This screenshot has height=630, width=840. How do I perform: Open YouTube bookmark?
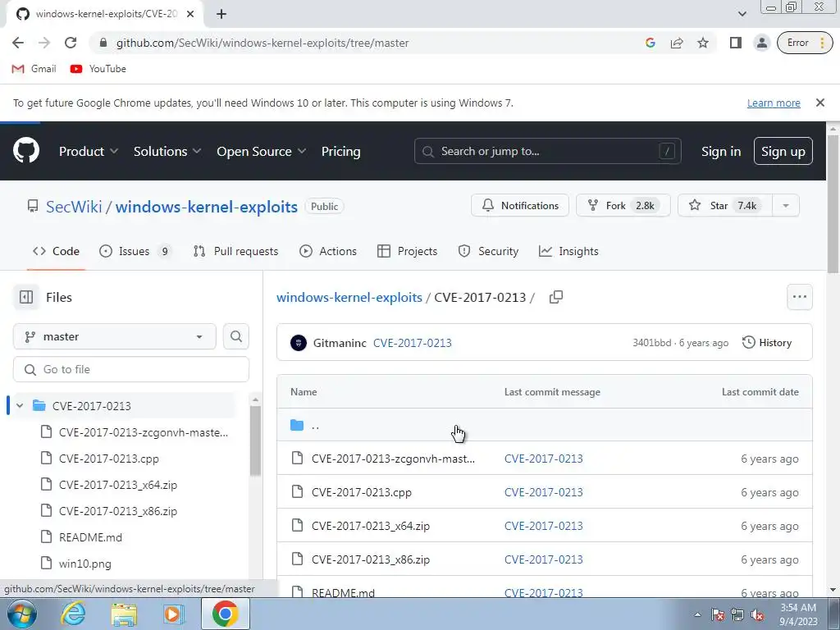click(98, 69)
